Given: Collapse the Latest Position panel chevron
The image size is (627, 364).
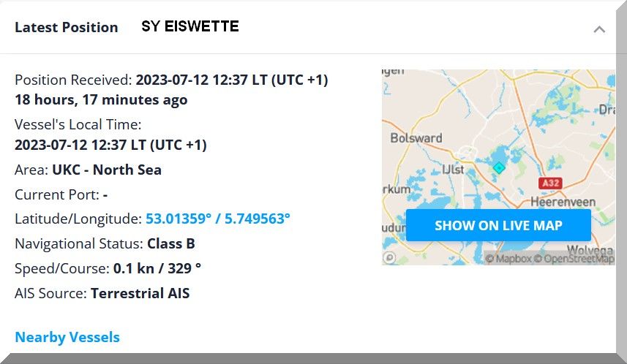Looking at the screenshot, I should point(598,29).
